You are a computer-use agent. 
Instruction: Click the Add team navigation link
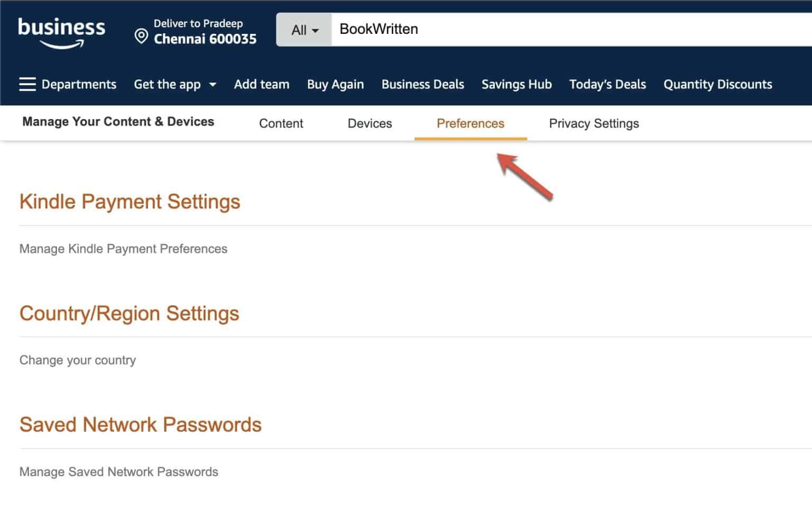262,84
